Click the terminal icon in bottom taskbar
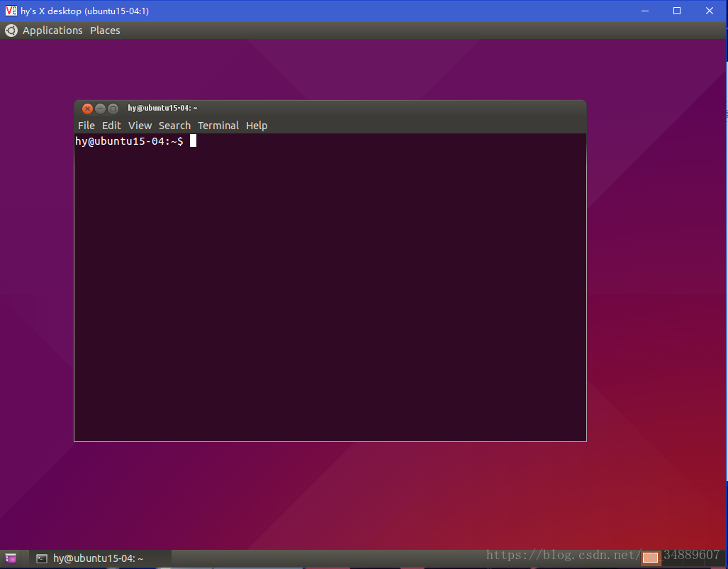The height and width of the screenshot is (569, 728). [42, 558]
